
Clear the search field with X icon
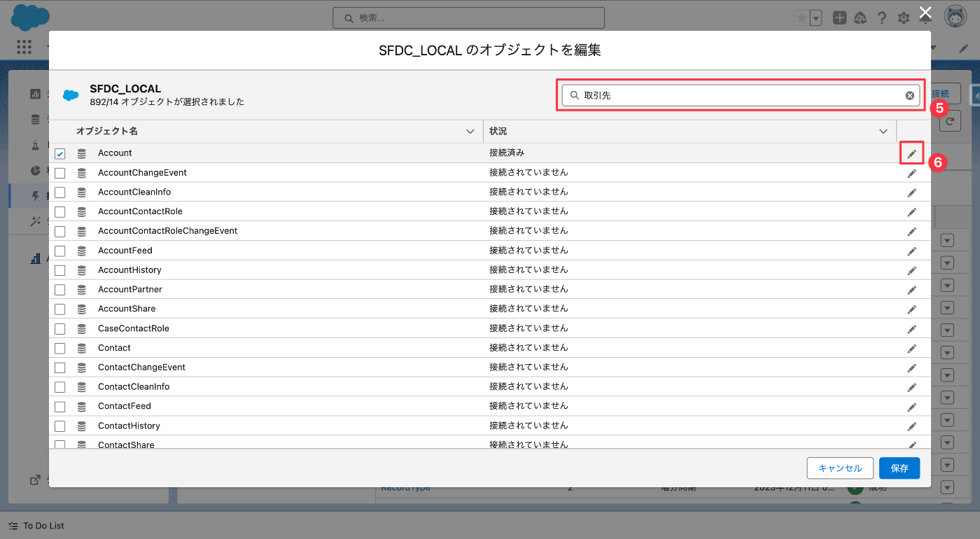tap(909, 96)
